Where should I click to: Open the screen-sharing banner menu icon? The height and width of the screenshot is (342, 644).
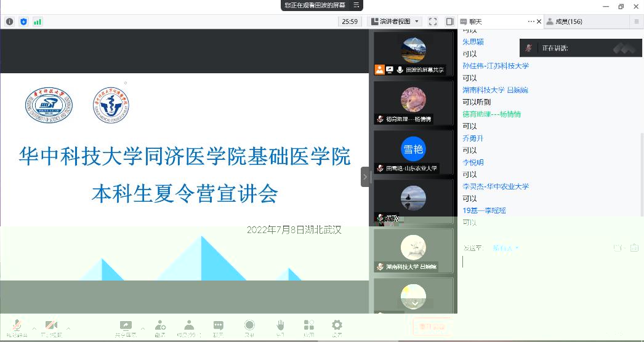(x=356, y=5)
